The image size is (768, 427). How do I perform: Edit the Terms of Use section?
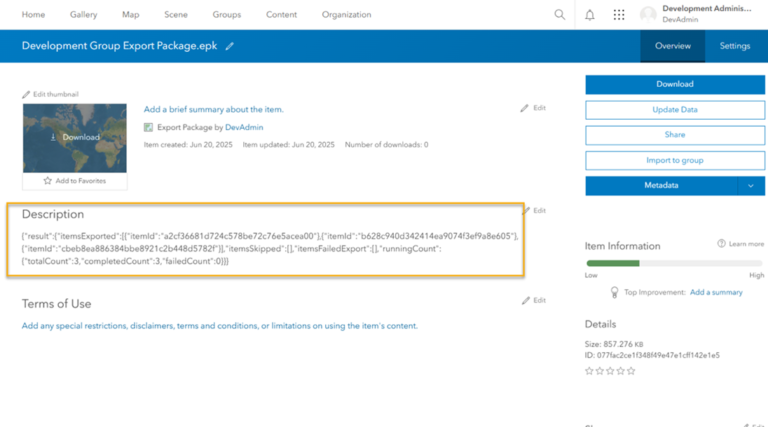click(525, 300)
